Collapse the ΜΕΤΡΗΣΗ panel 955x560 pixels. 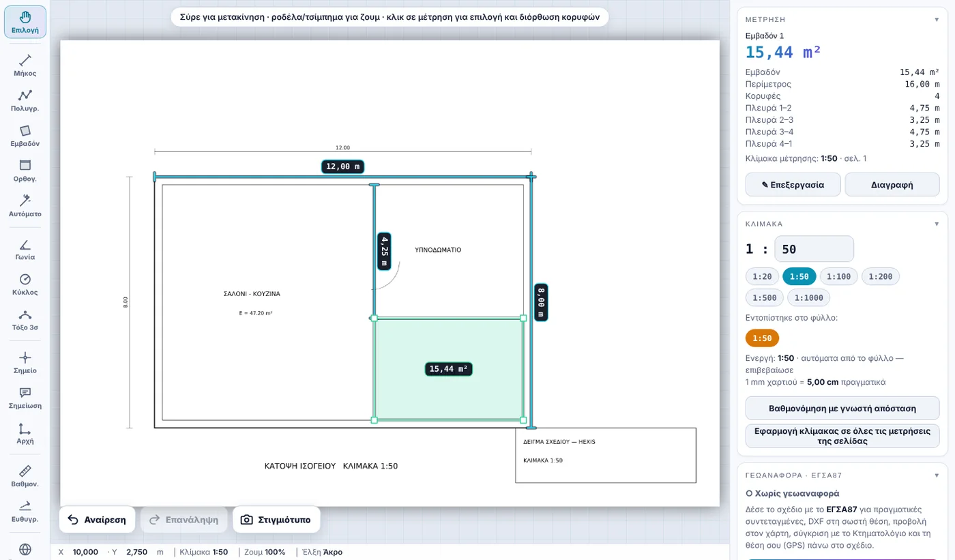(x=937, y=19)
